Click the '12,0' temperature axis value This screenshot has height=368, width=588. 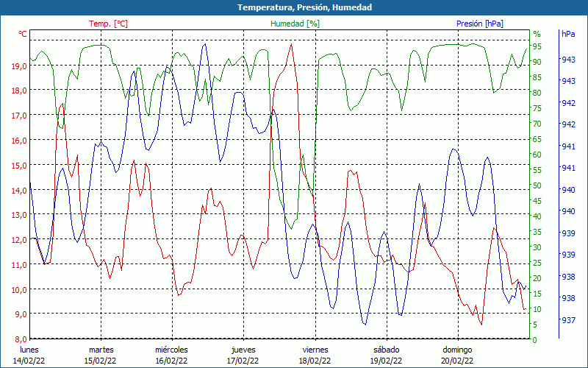20,240
